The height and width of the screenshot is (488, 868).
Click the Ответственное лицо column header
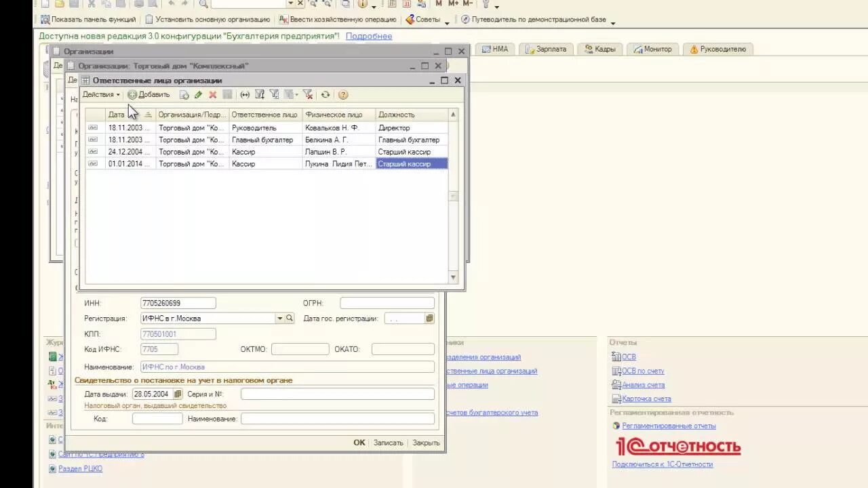pyautogui.click(x=266, y=115)
